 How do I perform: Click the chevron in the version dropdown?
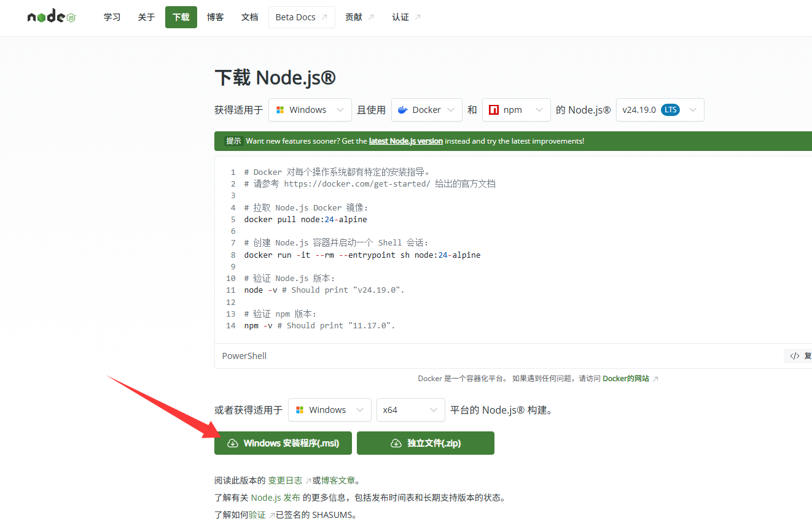pyautogui.click(x=693, y=110)
